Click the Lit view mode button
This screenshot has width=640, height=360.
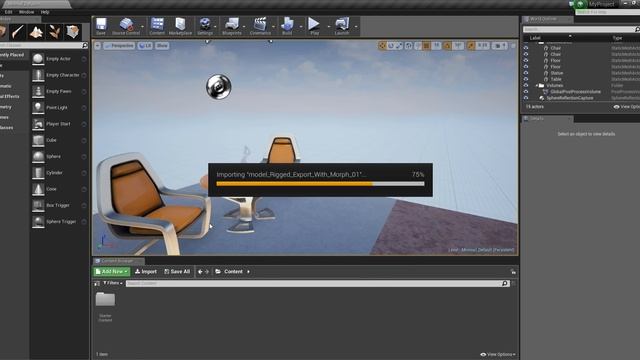(145, 46)
